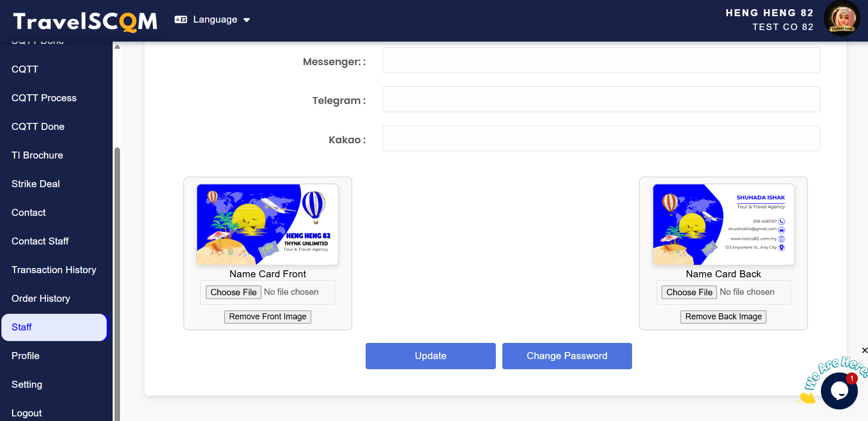Remove the back name card image
The height and width of the screenshot is (421, 868).
click(x=723, y=317)
